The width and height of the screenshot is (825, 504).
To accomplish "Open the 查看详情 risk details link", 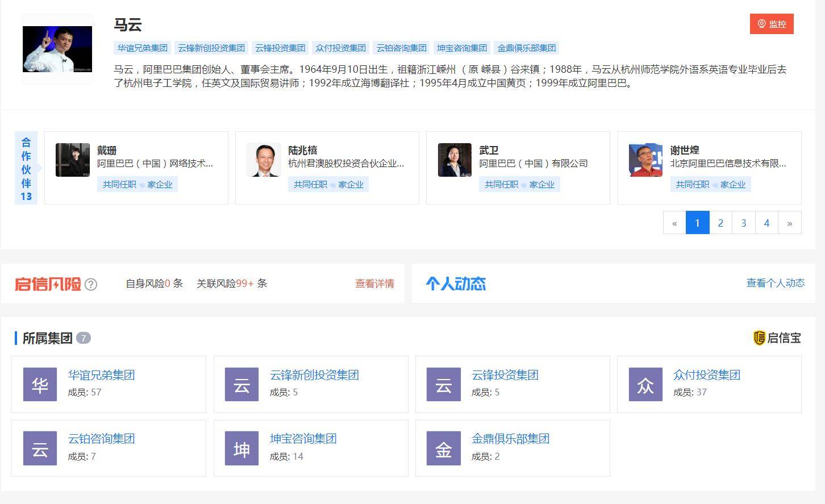I will point(374,284).
